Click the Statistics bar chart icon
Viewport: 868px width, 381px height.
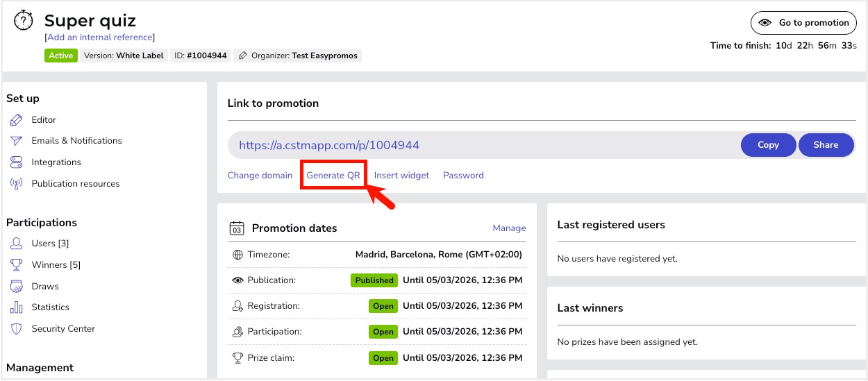click(17, 307)
